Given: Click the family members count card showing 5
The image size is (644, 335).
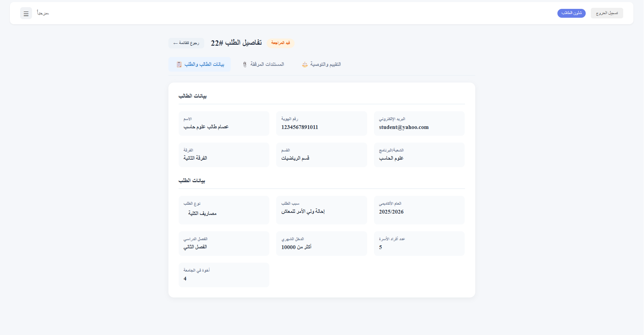Looking at the screenshot, I should (419, 244).
